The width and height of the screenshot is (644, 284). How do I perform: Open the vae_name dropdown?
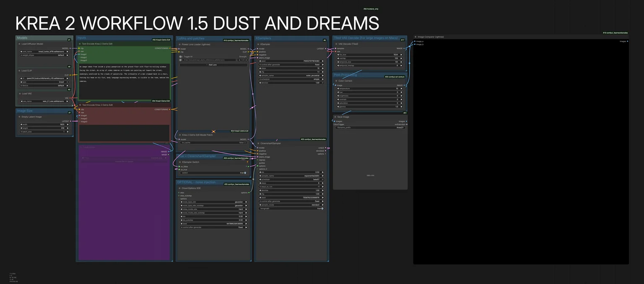point(44,101)
